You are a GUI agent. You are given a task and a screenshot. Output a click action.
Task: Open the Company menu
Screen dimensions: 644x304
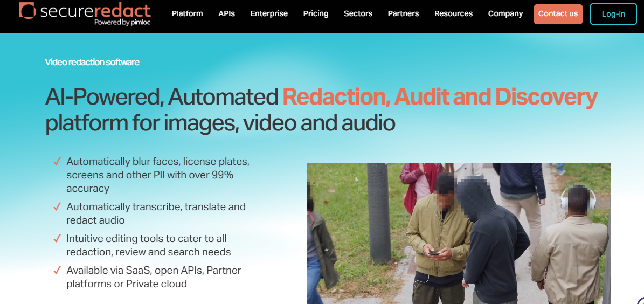click(x=505, y=13)
